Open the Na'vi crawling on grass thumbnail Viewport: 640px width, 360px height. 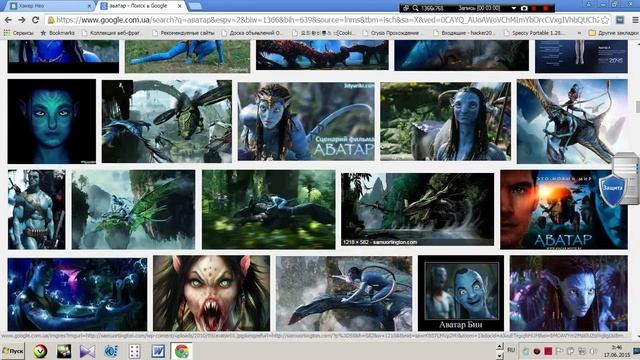(187, 56)
